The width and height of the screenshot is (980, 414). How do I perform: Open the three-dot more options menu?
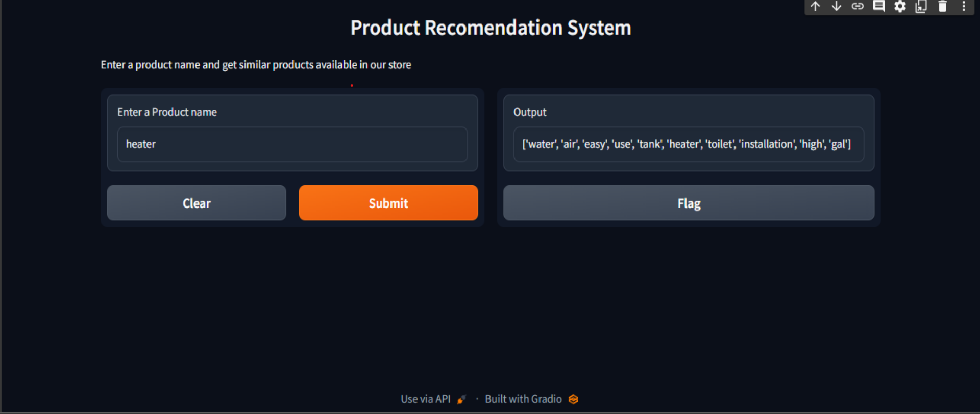tap(964, 7)
